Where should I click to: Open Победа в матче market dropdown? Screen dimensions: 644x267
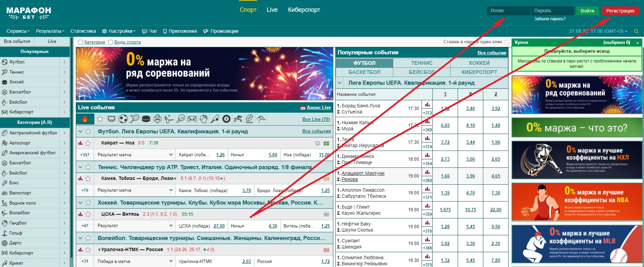(x=171, y=262)
